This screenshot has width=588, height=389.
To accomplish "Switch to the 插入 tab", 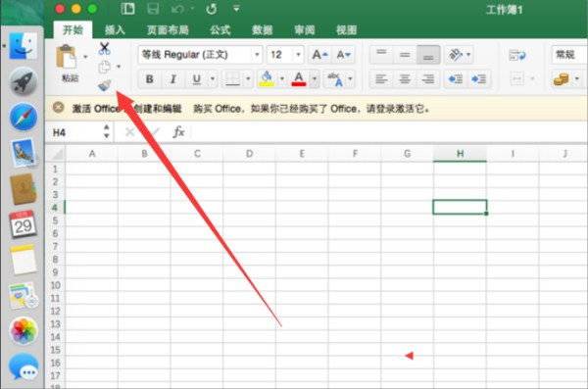I will pyautogui.click(x=115, y=29).
